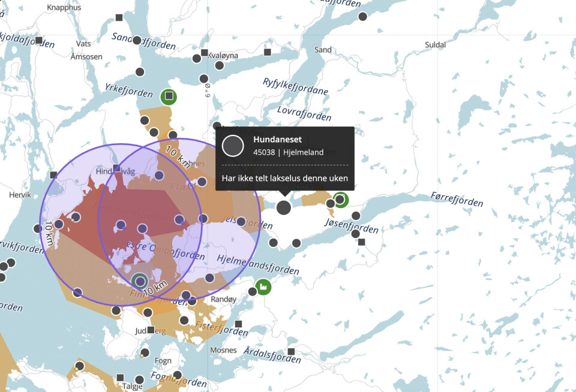
Task: Select green-ringed marker above Jøsenfjorden label
Action: coord(341,199)
